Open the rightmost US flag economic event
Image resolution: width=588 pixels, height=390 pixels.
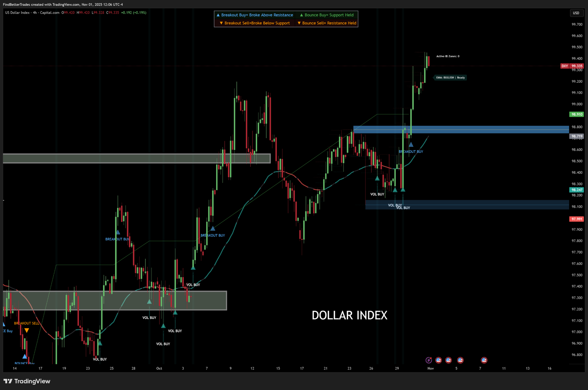click(x=484, y=360)
